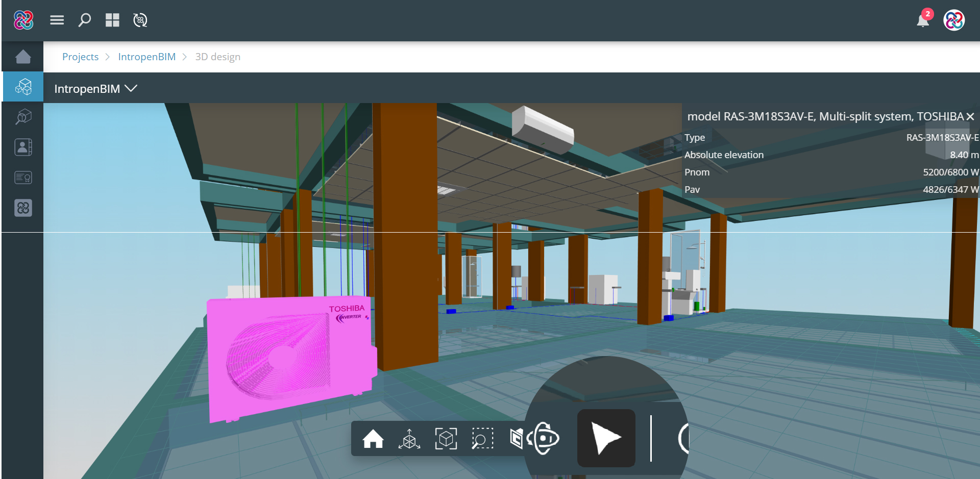Navigate to Projects via the breadcrumb

click(80, 57)
